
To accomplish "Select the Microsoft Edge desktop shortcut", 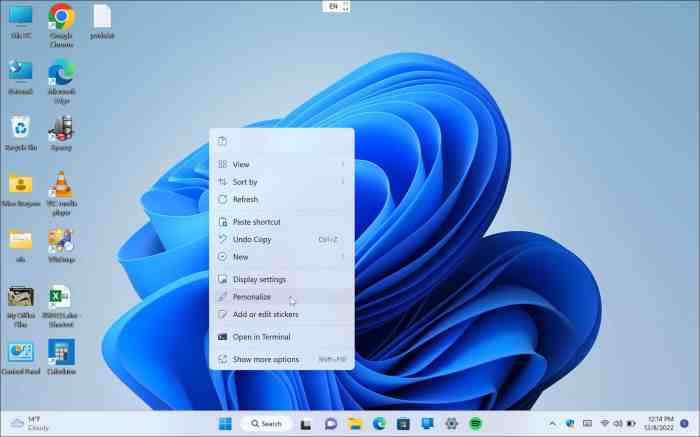I will pyautogui.click(x=61, y=81).
